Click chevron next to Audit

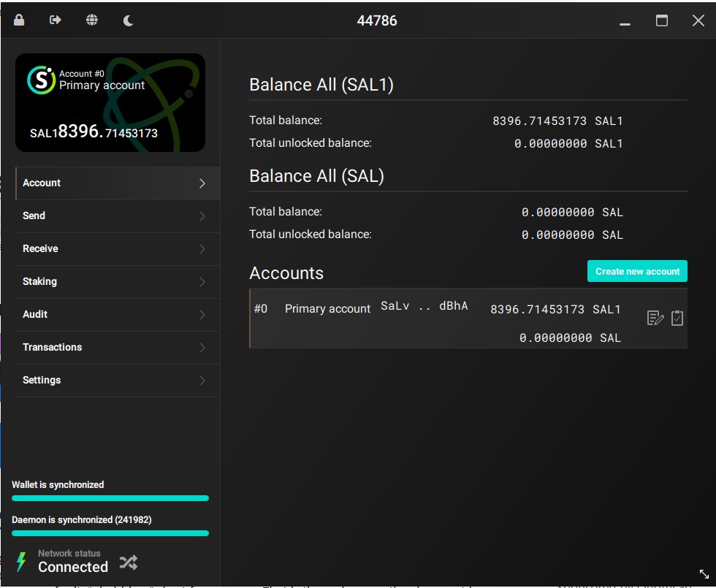(x=202, y=315)
